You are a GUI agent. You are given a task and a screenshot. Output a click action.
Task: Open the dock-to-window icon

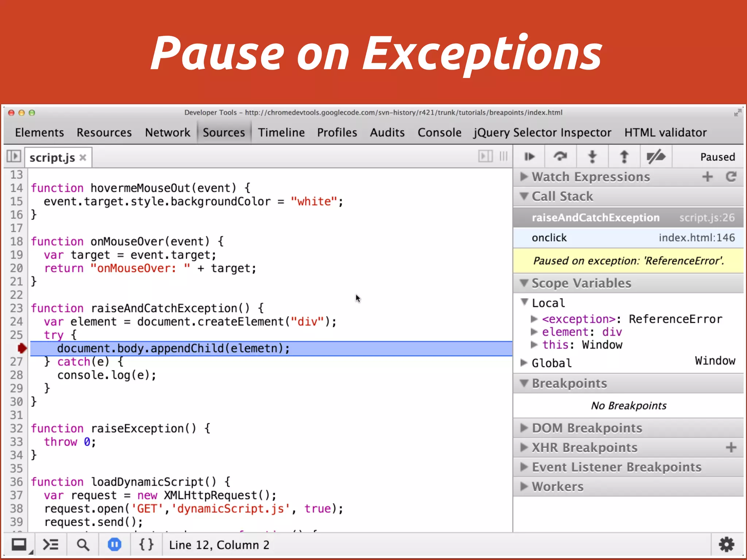[x=19, y=545]
